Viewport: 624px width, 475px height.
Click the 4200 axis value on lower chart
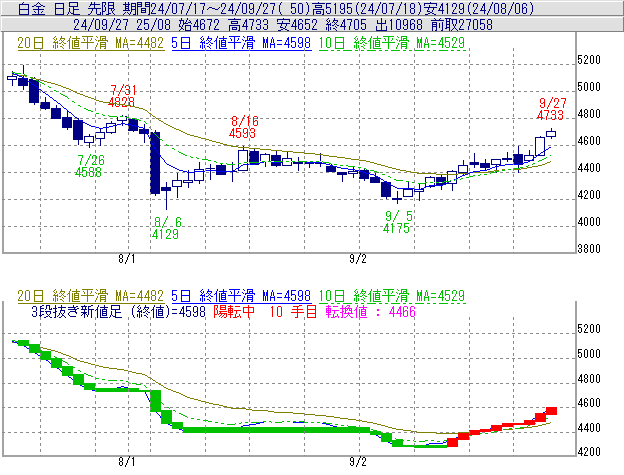[589, 452]
